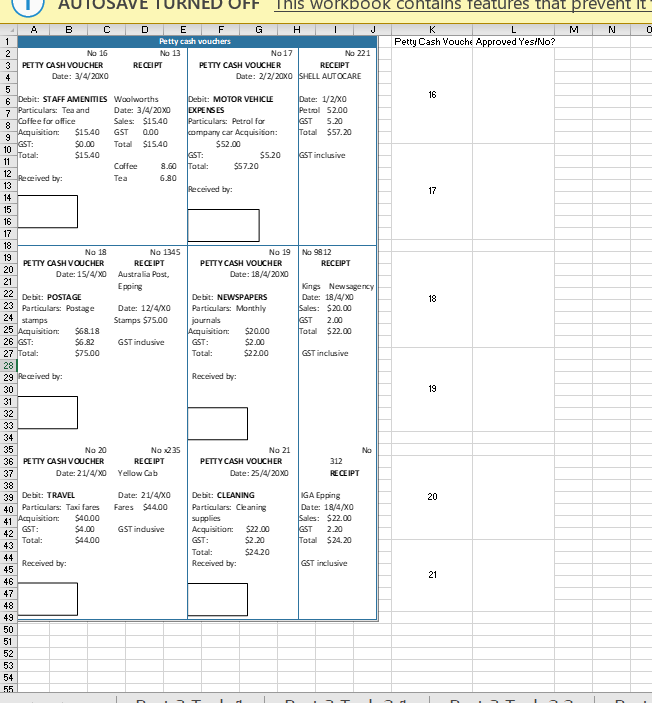This screenshot has width=652, height=703.
Task: Click the 'No 13' receipt number
Action: (170, 53)
